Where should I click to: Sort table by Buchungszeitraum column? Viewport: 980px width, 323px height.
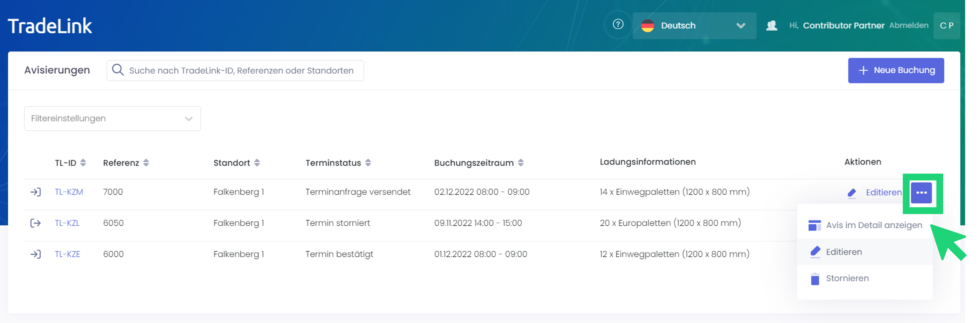(x=520, y=163)
